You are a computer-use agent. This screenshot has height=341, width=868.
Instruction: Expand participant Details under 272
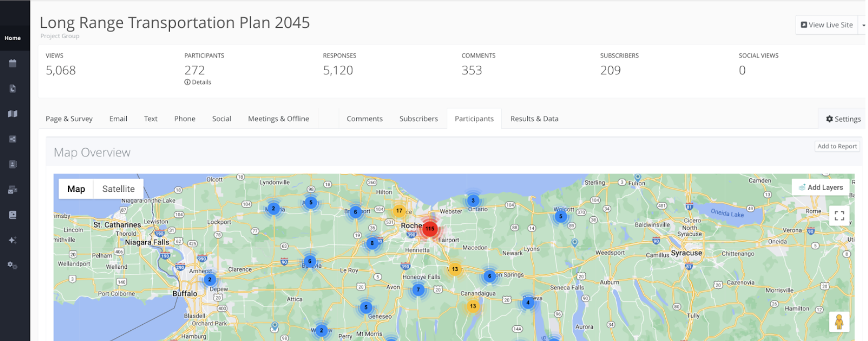point(198,82)
